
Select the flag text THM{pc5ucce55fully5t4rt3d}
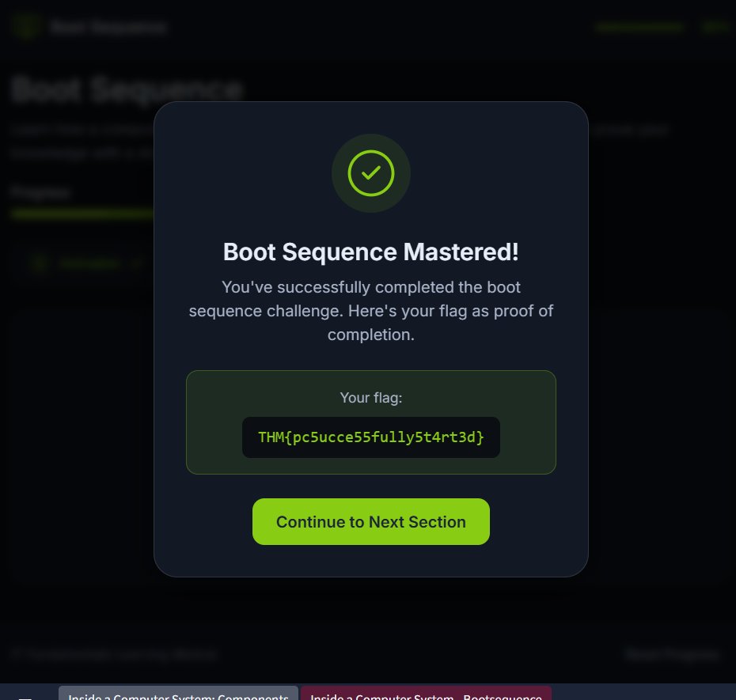tap(371, 437)
